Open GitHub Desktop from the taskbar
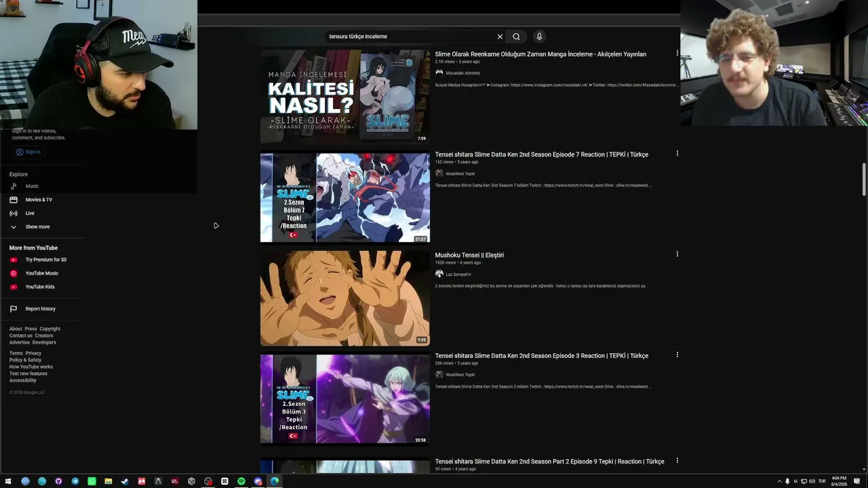This screenshot has width=868, height=488. (58, 481)
